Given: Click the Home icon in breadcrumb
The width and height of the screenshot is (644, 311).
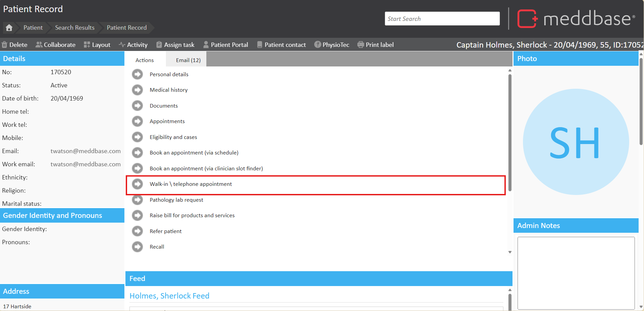Looking at the screenshot, I should (x=9, y=28).
